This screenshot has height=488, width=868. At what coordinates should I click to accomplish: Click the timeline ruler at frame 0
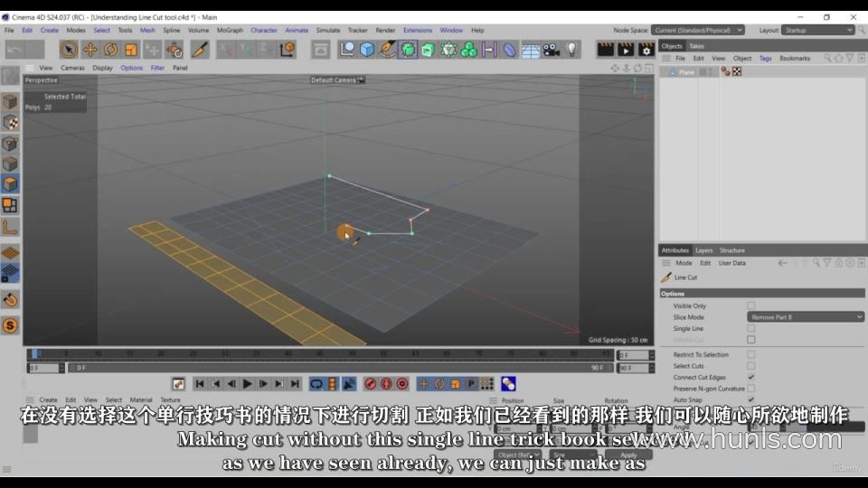coord(34,354)
